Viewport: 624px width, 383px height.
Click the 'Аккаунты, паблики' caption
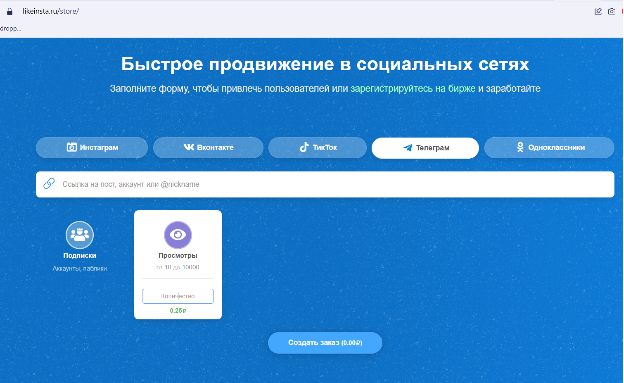pos(80,269)
